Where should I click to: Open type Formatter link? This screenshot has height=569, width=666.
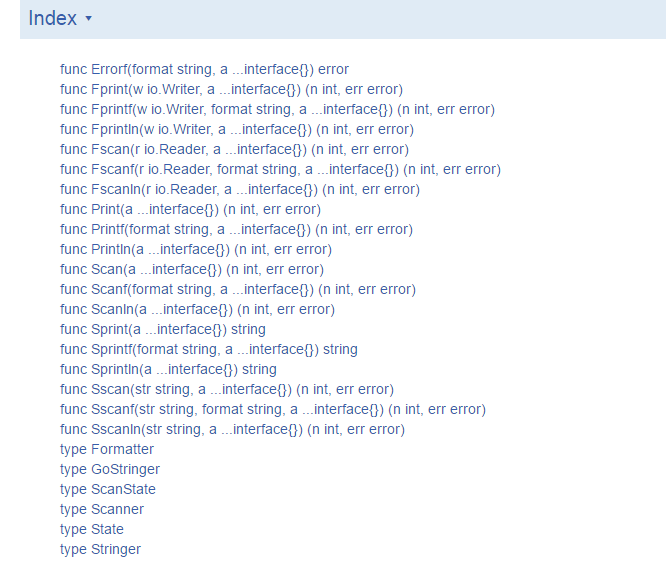(x=107, y=449)
